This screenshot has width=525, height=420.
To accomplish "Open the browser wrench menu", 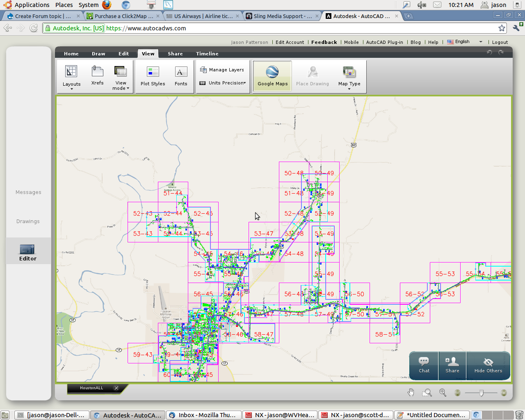I will coord(516,28).
